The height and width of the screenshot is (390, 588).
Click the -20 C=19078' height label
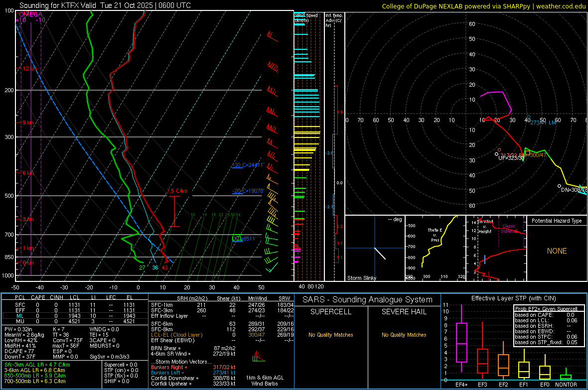click(x=248, y=191)
